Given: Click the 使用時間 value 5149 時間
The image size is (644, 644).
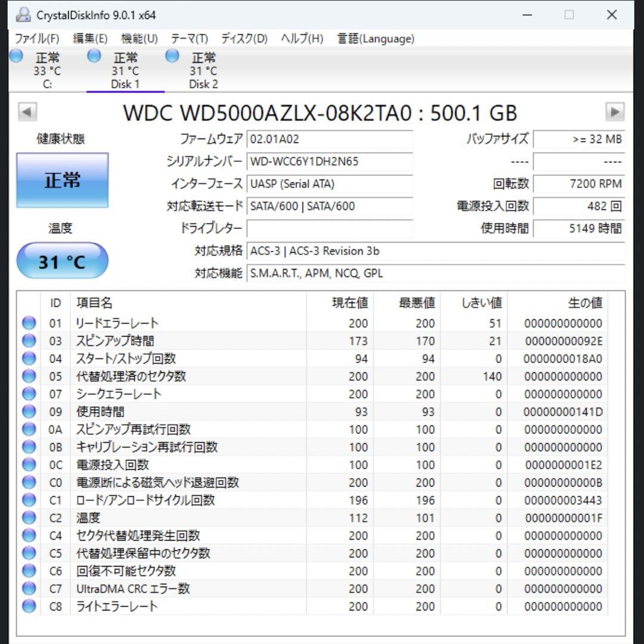Looking at the screenshot, I should (579, 228).
